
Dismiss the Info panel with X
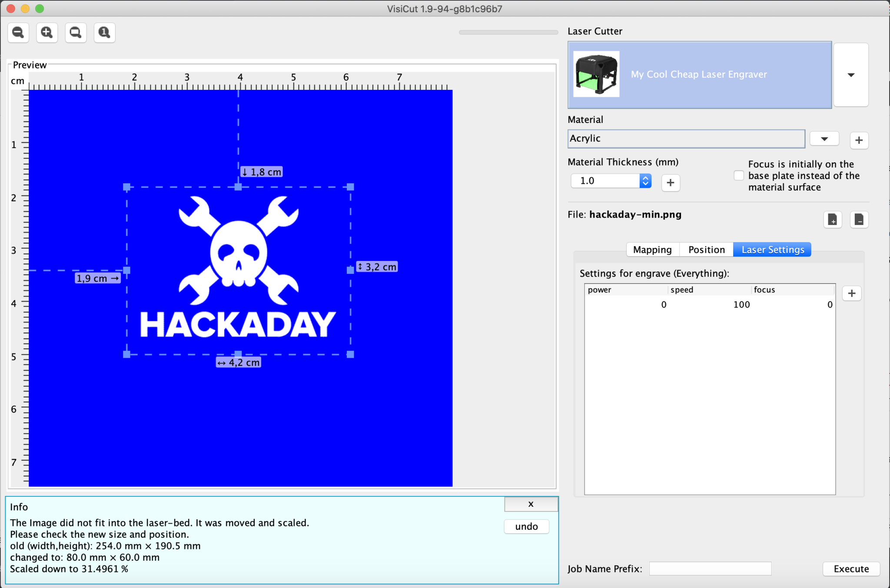(x=531, y=504)
